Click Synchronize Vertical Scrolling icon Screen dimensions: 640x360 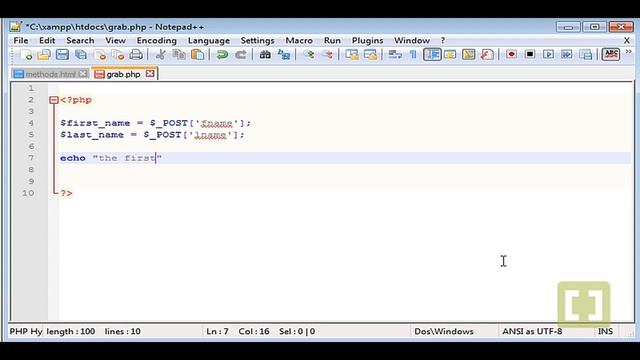point(351,55)
